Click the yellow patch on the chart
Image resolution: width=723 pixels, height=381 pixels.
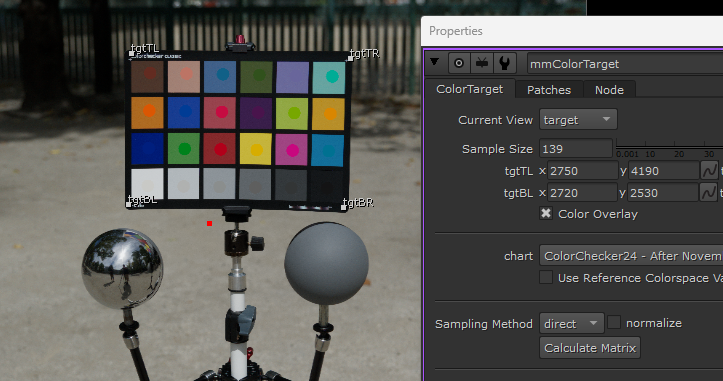(256, 149)
